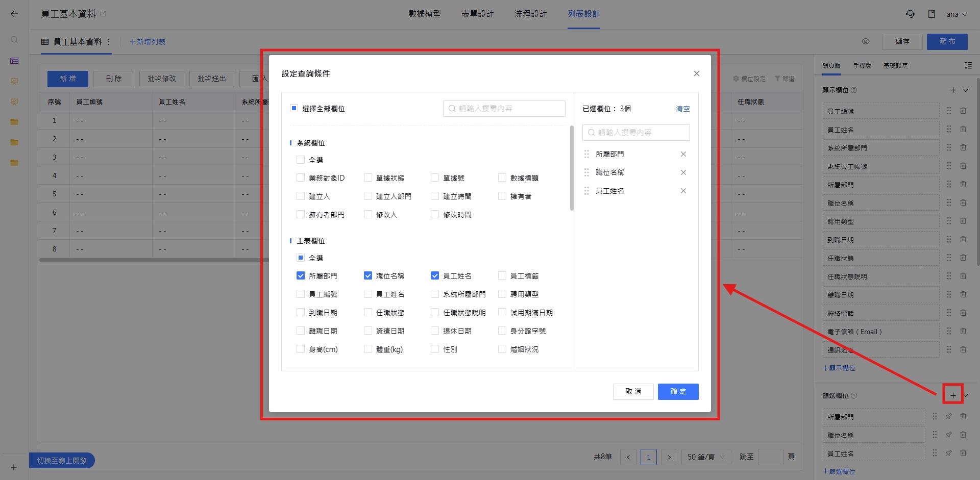The image size is (980, 480).
Task: Toggle 選擇全部欄位 checkbox
Action: [x=294, y=108]
